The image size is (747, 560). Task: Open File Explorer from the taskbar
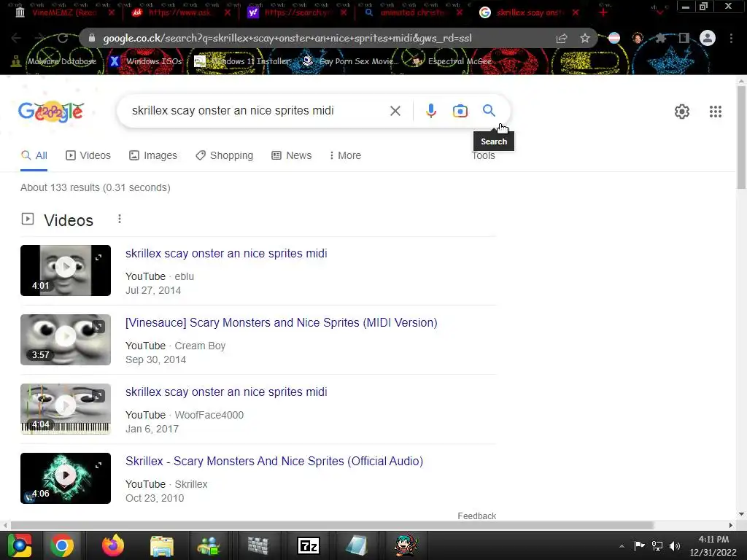pos(162,545)
